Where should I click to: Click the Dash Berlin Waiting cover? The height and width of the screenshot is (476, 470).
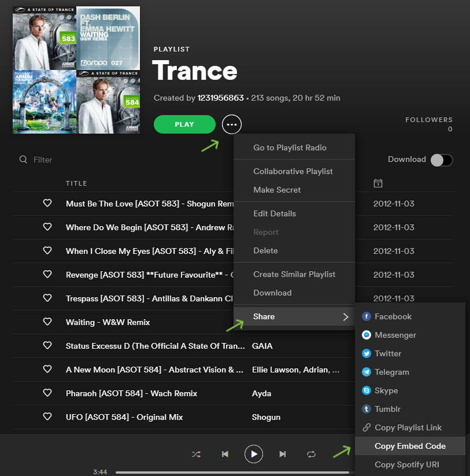point(108,38)
